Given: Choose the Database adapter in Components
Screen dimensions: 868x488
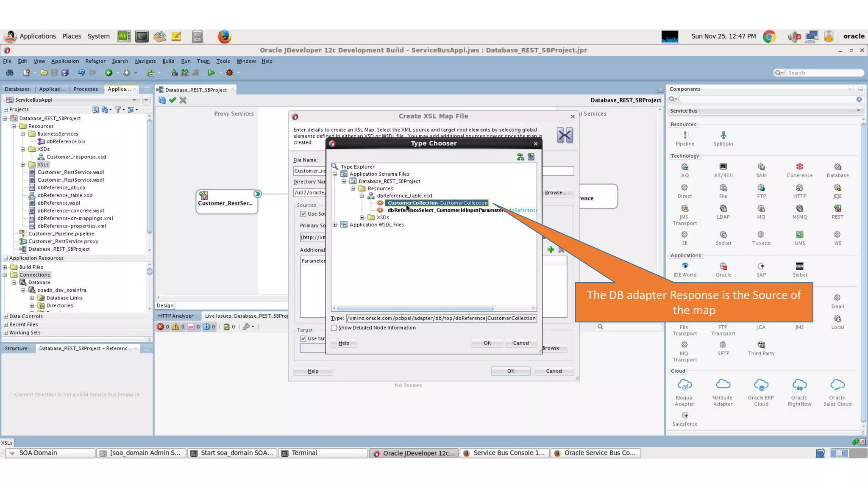Looking at the screenshot, I should pyautogui.click(x=837, y=167).
